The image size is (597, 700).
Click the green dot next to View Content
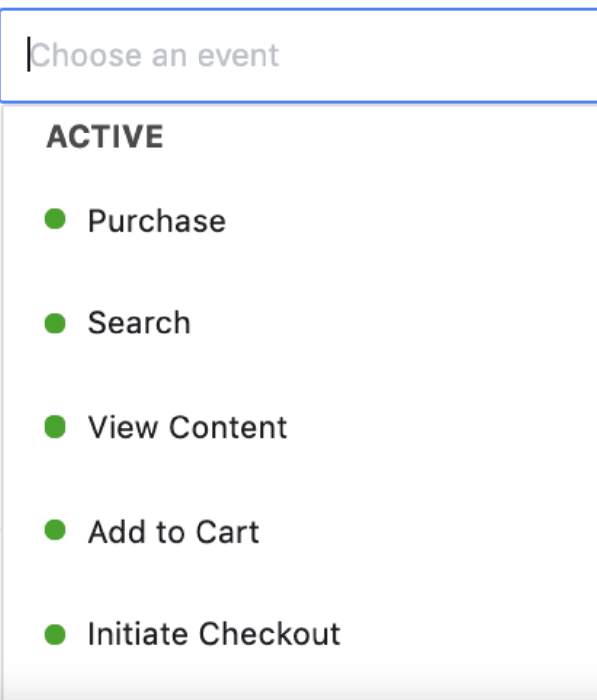click(x=55, y=427)
